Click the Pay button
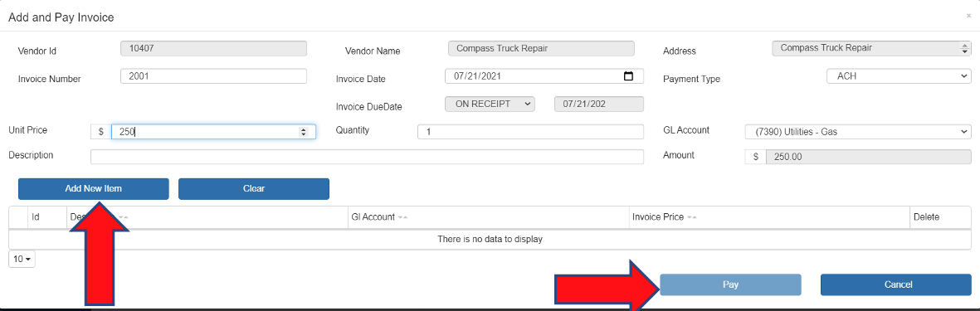 (x=730, y=284)
